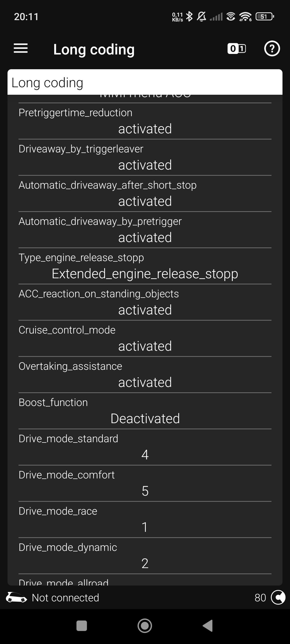
Task: Open the help question mark icon
Action: pos(272,49)
